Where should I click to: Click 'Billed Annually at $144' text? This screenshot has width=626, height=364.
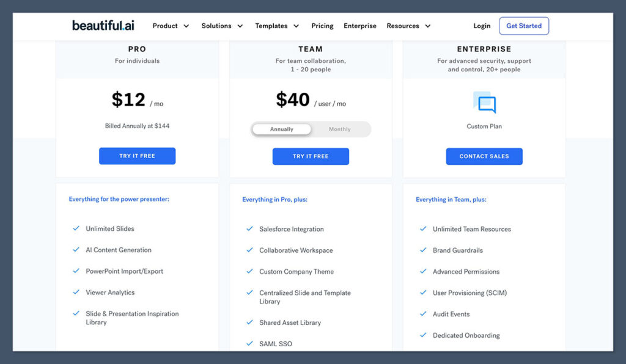point(137,126)
